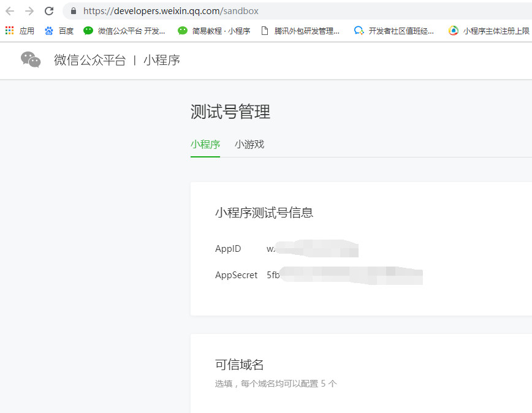Click the chat icon before 开发者社区值班经
532x413 pixels.
[359, 31]
